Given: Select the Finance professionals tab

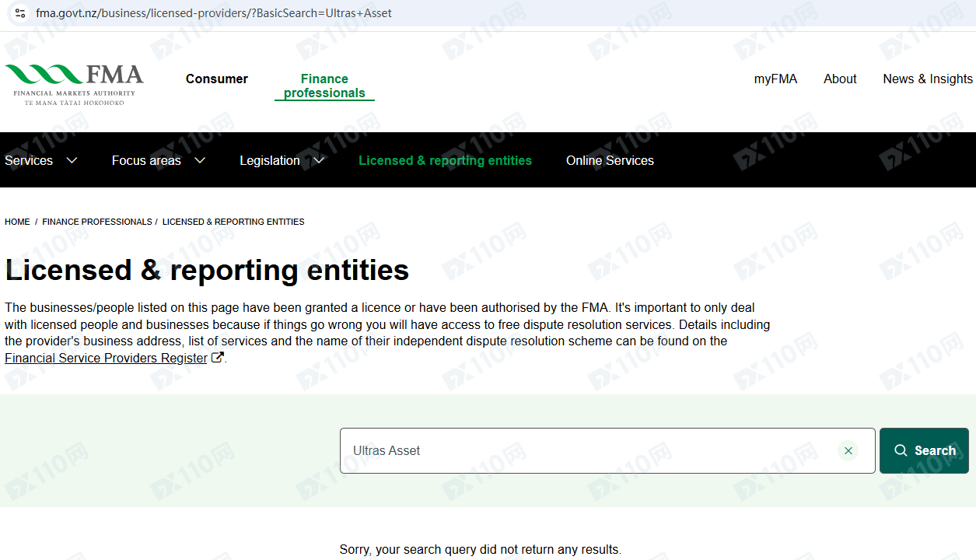Looking at the screenshot, I should [x=324, y=86].
